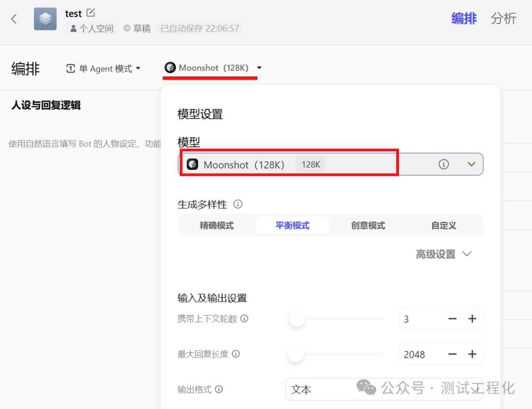Click the Agent mode icon

70,68
